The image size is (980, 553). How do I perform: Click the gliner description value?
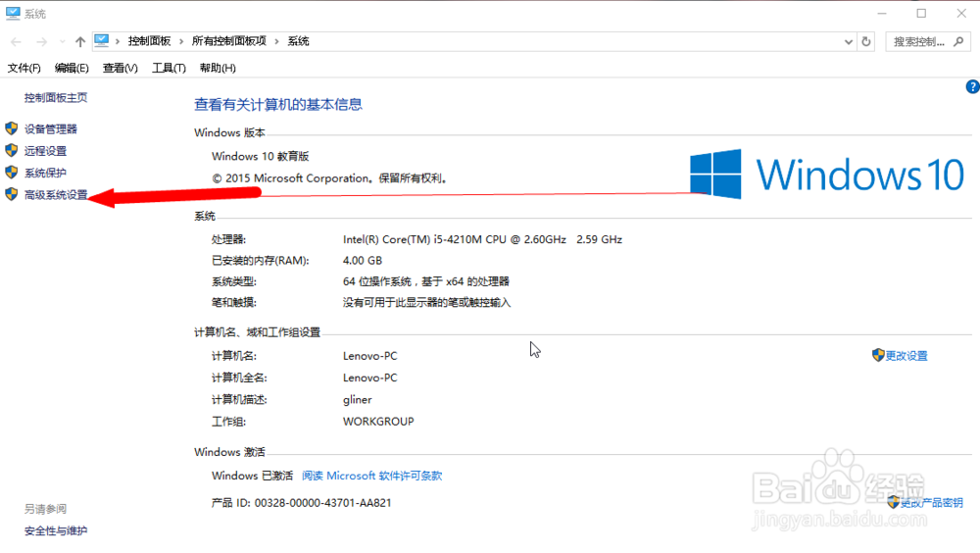pos(357,400)
